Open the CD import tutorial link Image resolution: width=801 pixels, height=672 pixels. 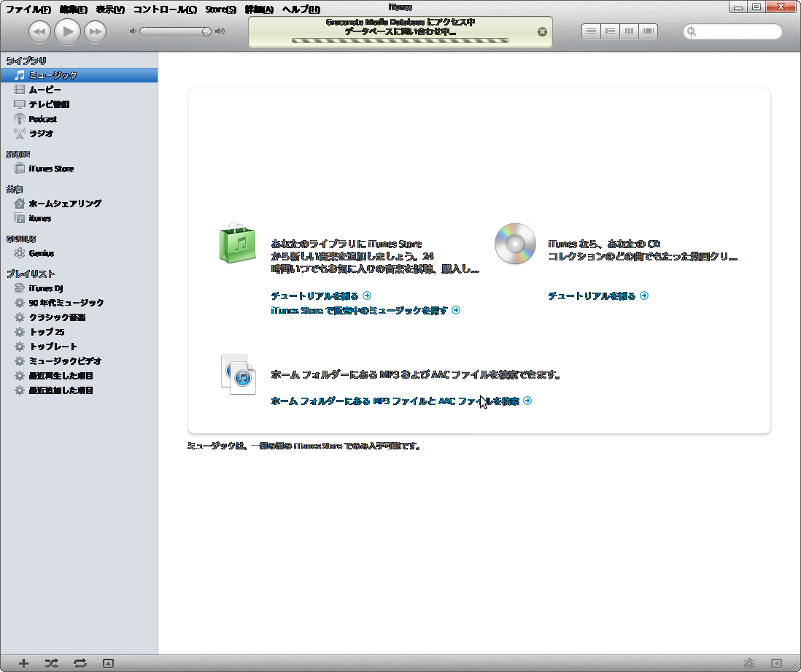point(598,296)
